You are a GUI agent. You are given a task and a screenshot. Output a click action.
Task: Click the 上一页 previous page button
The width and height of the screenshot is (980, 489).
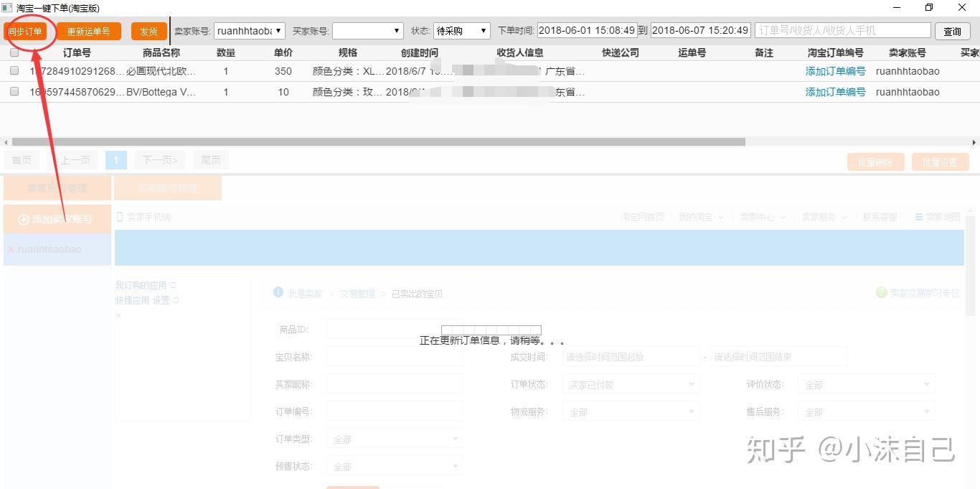[72, 160]
